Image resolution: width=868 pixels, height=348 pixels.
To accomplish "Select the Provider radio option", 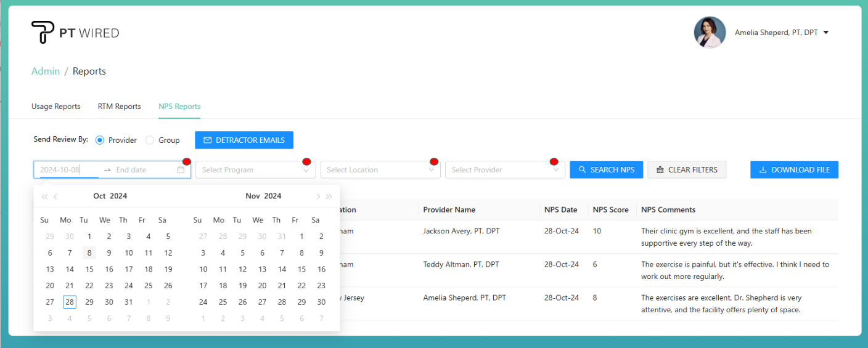I will 100,140.
